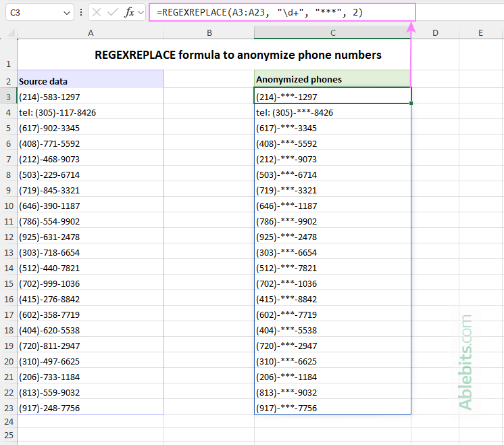
Task: Expand the fx dropdown arrow
Action: click(x=141, y=13)
